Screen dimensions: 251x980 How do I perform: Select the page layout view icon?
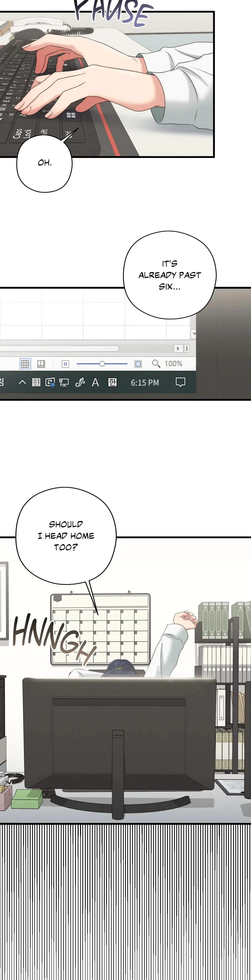[41, 364]
